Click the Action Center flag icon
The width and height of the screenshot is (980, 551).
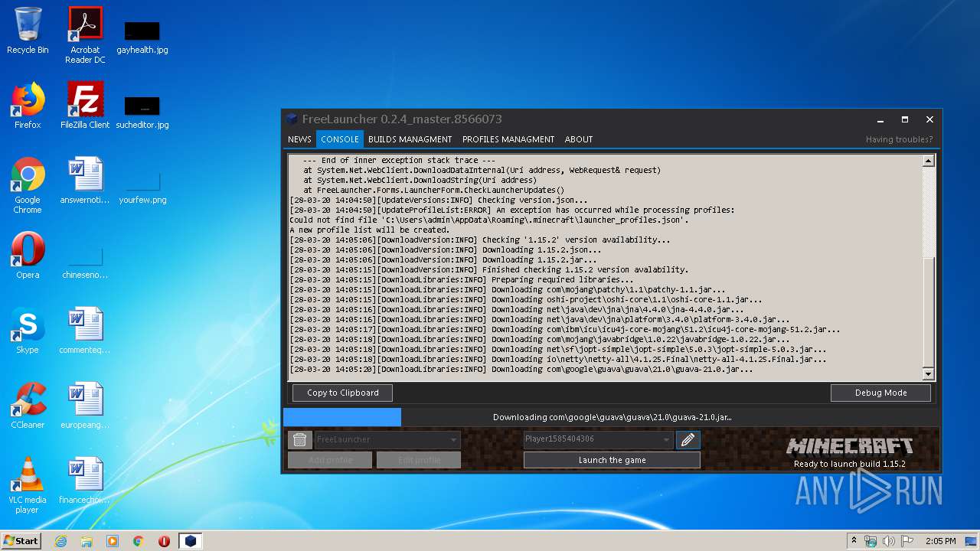tap(907, 541)
